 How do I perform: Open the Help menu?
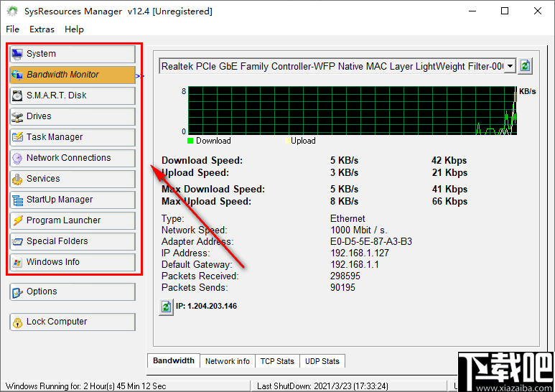74,29
